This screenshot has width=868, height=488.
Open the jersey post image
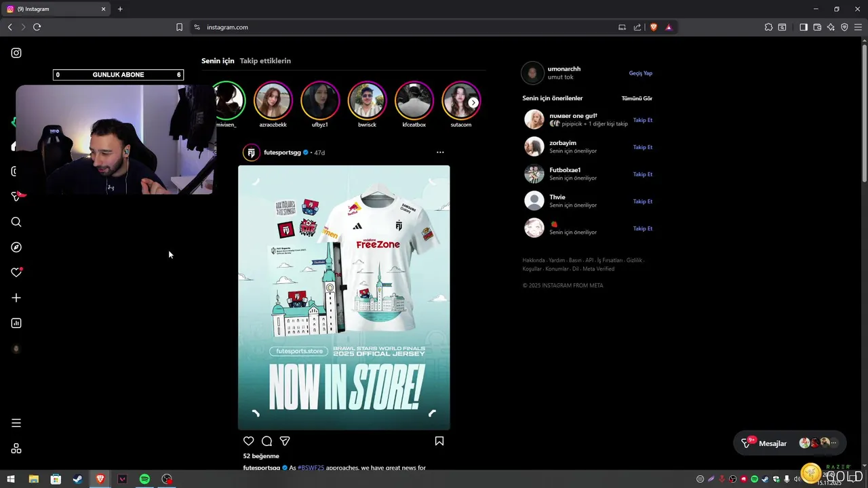pos(344,298)
